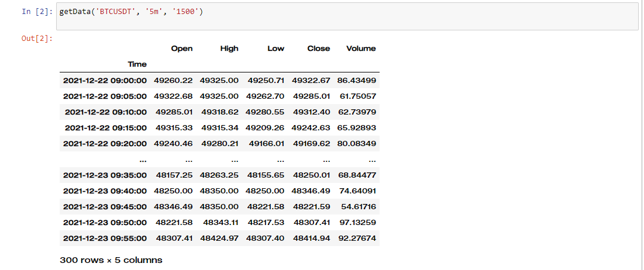This screenshot has height=270, width=644.
Task: Click Close value 49169.62
Action: [311, 144]
